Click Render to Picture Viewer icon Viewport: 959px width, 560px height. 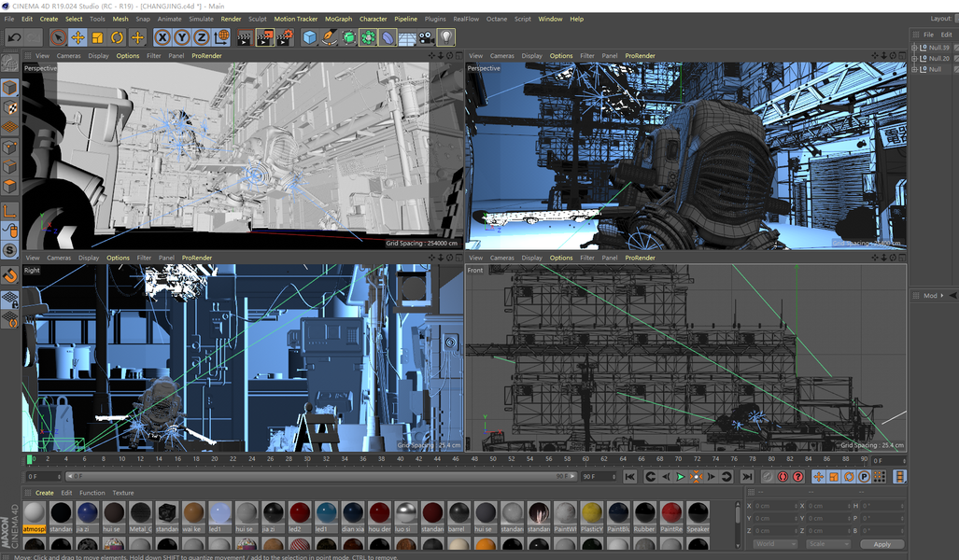[x=264, y=38]
